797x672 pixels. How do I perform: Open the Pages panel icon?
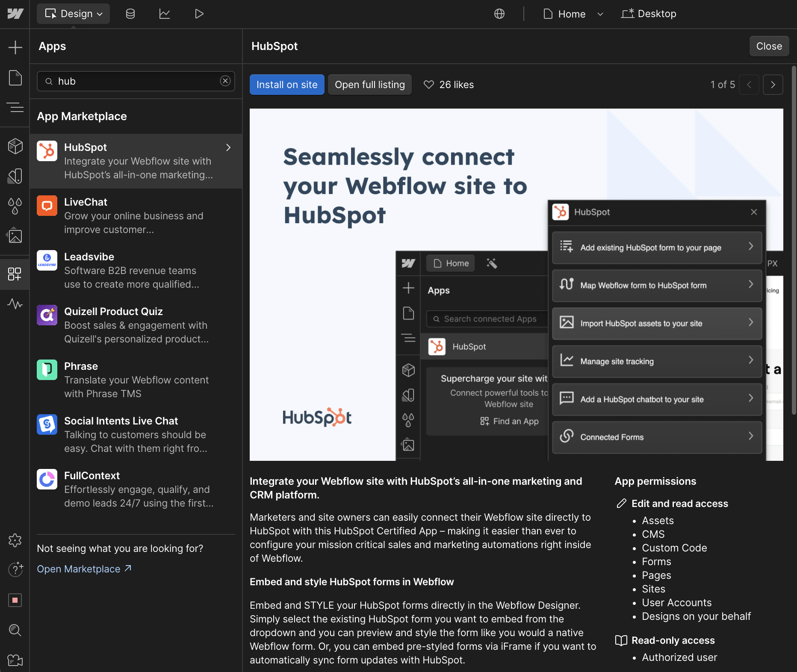[15, 78]
